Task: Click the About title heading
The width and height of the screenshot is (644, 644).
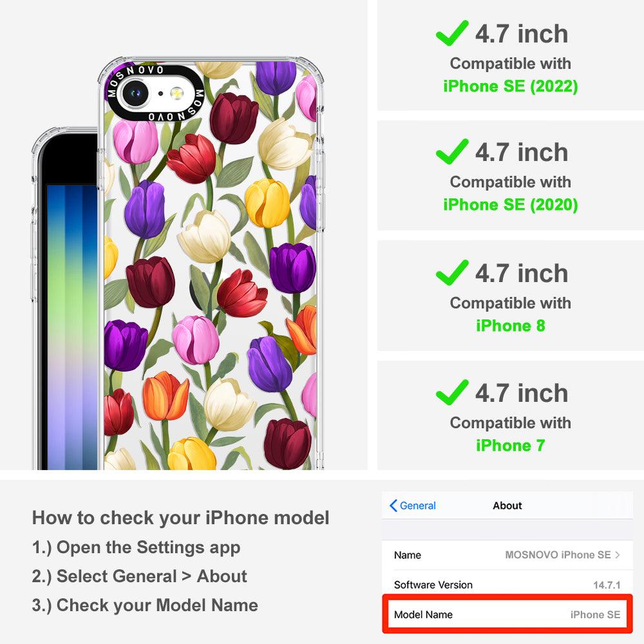Action: tap(507, 506)
